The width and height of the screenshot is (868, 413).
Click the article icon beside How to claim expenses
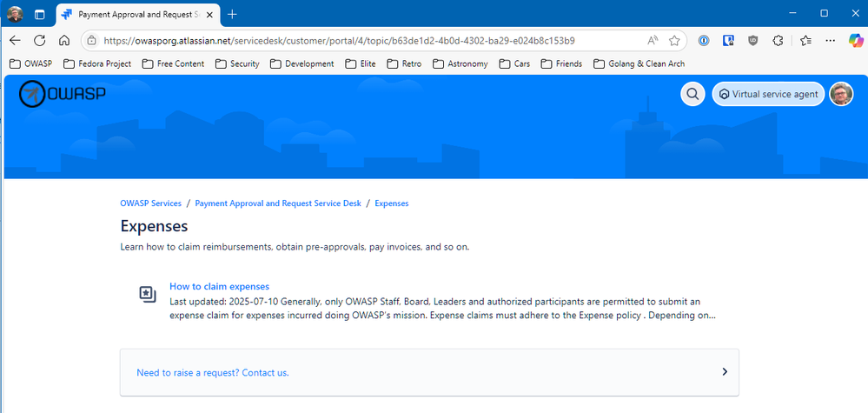click(147, 294)
